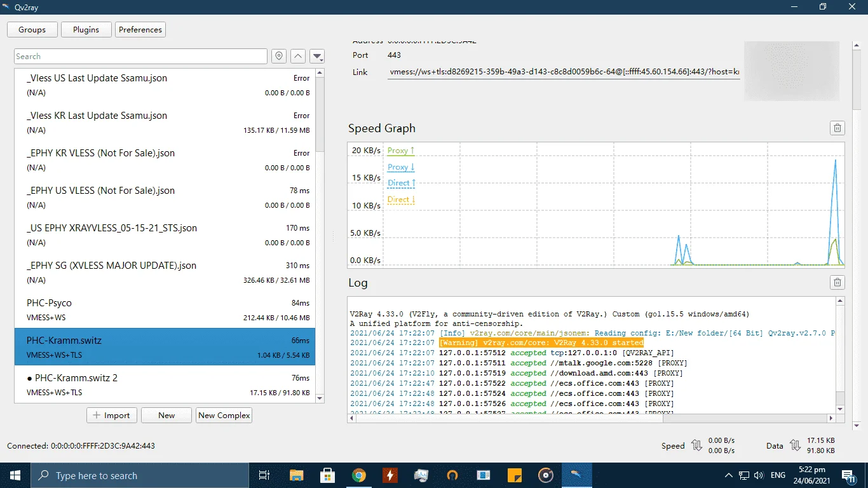Click the blurred QR code image
This screenshot has width=868, height=488.
(792, 71)
